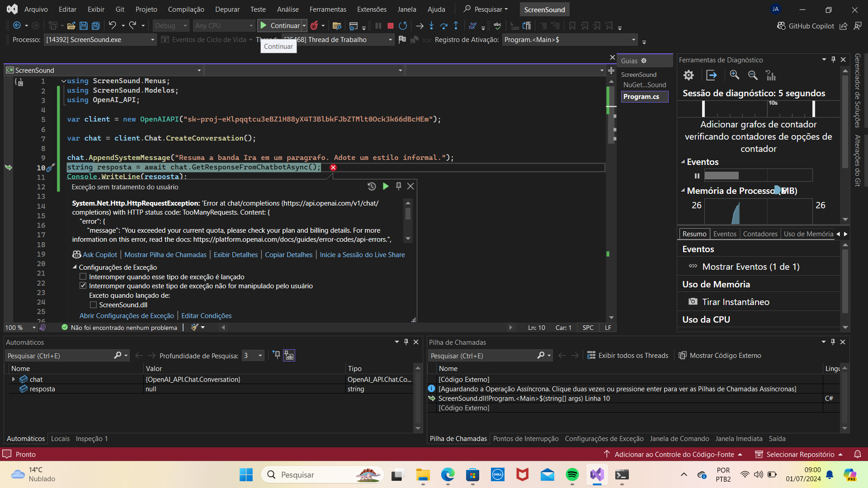This screenshot has height=488, width=868.
Task: Click the Hot Reload flame icon
Action: coord(314,26)
